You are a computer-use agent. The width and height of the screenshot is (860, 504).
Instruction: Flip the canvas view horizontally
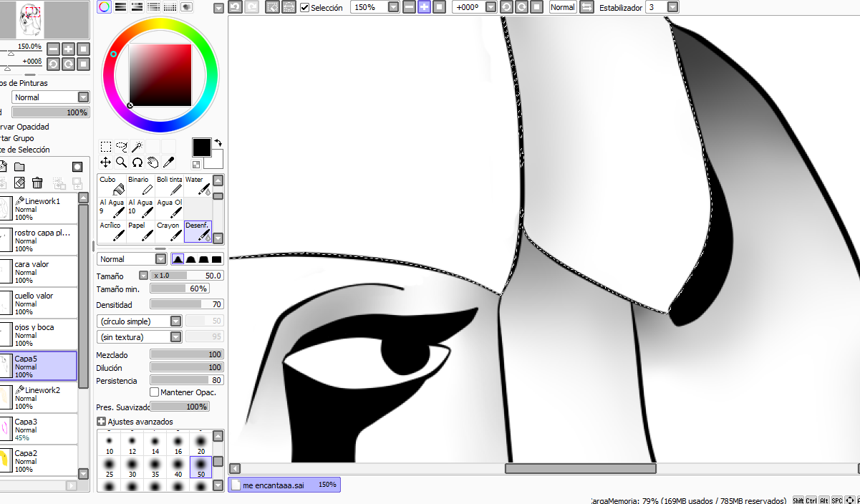(586, 7)
